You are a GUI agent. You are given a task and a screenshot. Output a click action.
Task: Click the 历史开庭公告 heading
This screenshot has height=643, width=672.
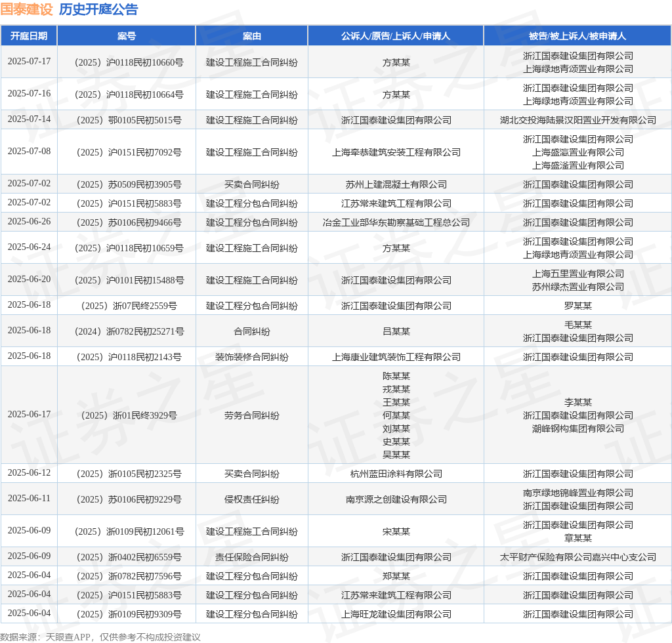point(98,9)
